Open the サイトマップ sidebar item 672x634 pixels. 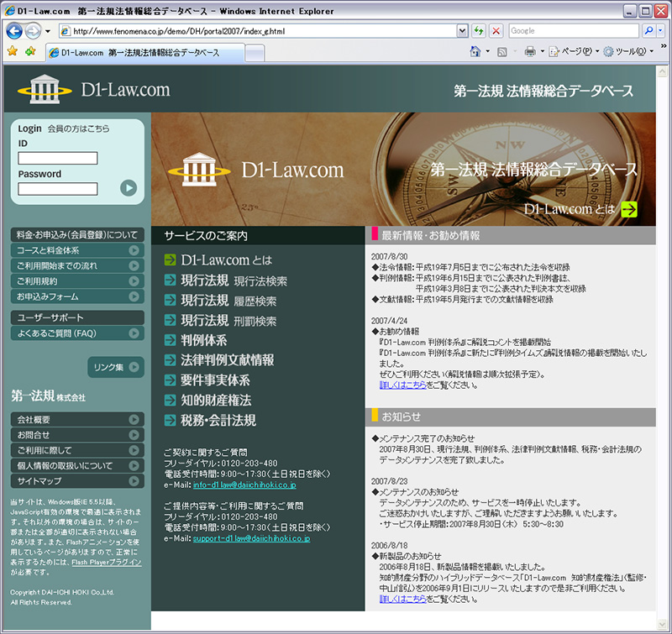[x=77, y=481]
